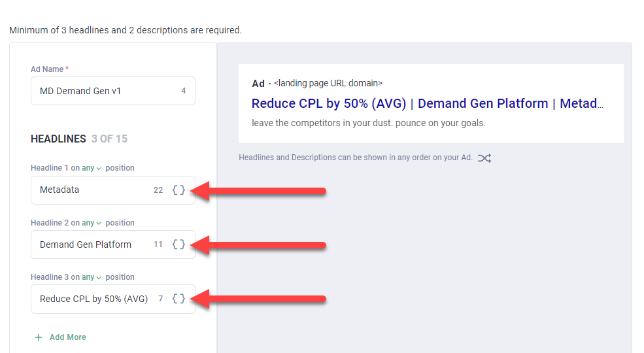Screen dimensions: 644x353
Task: Change Headline 3 position via 'any' dropdown
Action: 92,277
